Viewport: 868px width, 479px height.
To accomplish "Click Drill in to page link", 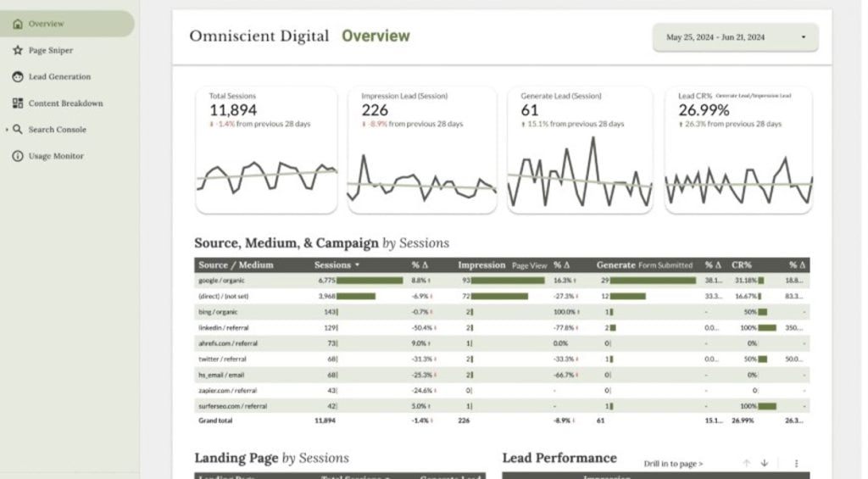I will tap(673, 464).
